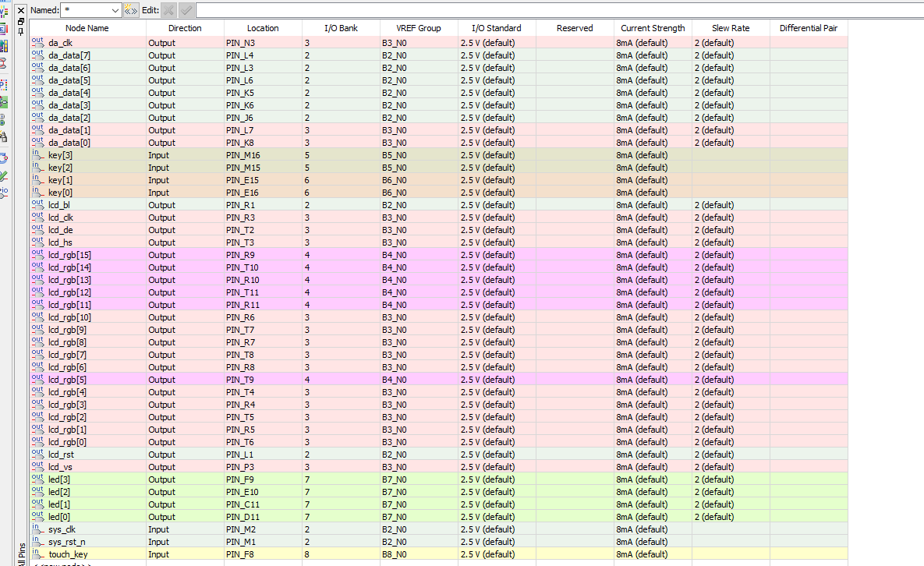Click the output pin icon beside lcd_rst
The image size is (924, 566).
37,454
